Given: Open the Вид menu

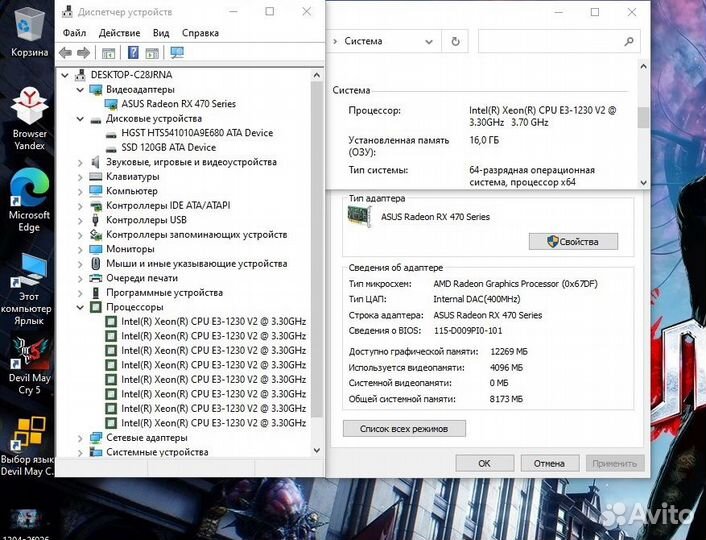Looking at the screenshot, I should [161, 33].
